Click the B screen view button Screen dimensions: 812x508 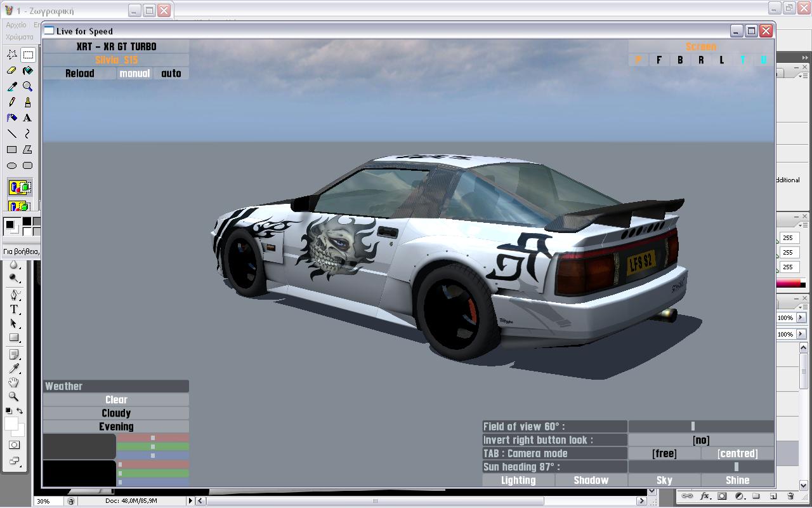point(680,60)
